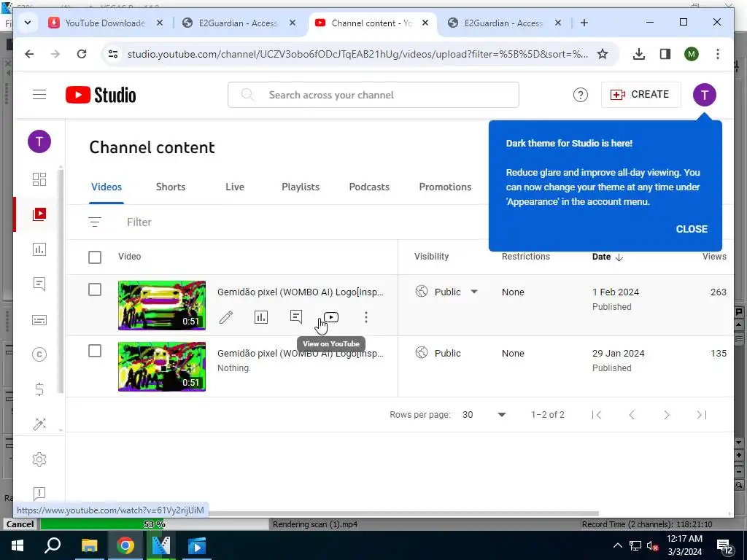Open thumbnail of 29 Jan 2024 video
This screenshot has height=560, width=747.
pyautogui.click(x=162, y=366)
